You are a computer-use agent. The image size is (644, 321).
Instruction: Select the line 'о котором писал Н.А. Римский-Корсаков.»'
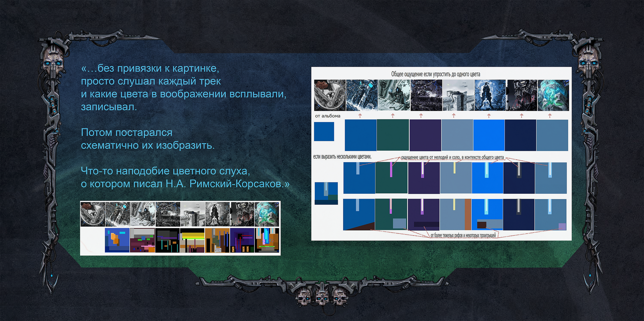click(x=185, y=184)
